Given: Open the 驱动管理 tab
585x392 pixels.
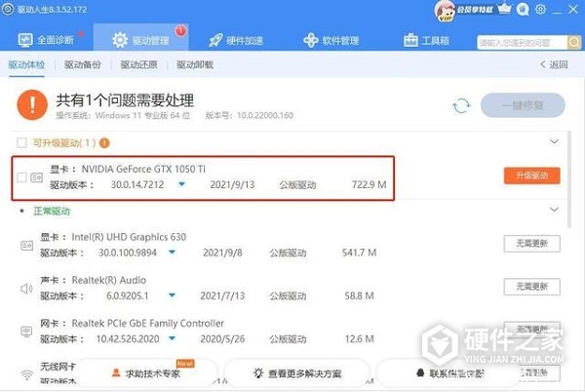Looking at the screenshot, I should (x=141, y=40).
